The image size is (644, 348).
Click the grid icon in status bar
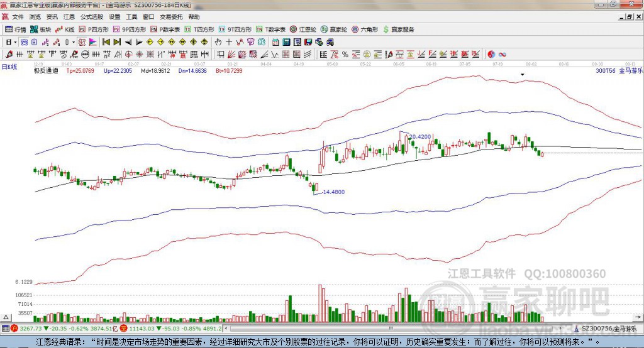click(x=5, y=329)
